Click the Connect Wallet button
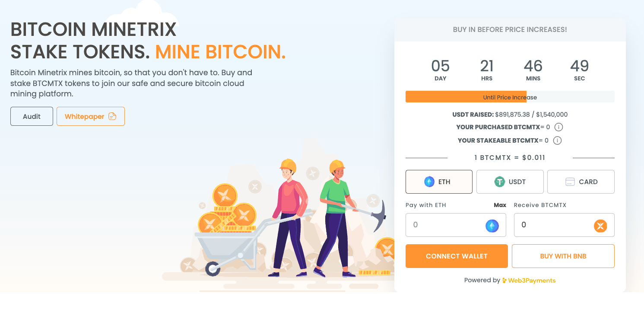This screenshot has width=644, height=319. [457, 256]
